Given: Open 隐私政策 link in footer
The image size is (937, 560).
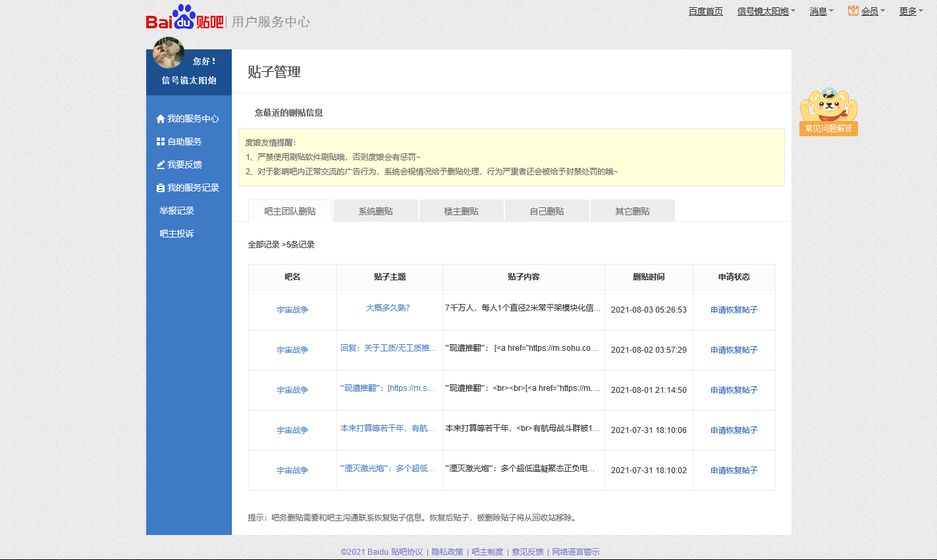Looking at the screenshot, I should (447, 552).
